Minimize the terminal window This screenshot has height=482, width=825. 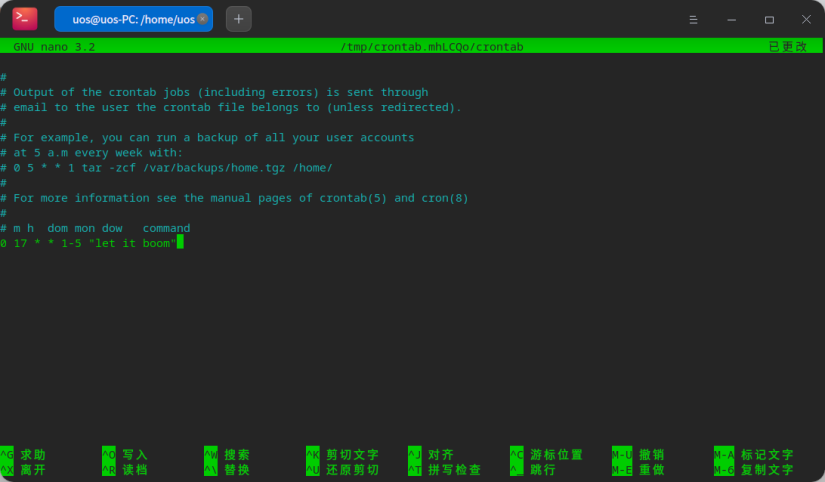pyautogui.click(x=732, y=19)
